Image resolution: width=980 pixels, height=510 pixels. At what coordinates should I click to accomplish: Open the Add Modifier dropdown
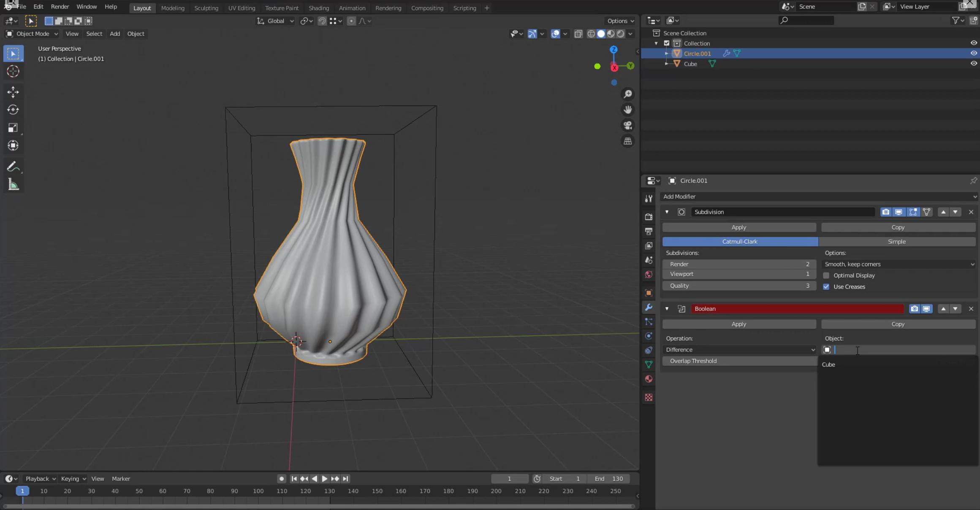[818, 197]
